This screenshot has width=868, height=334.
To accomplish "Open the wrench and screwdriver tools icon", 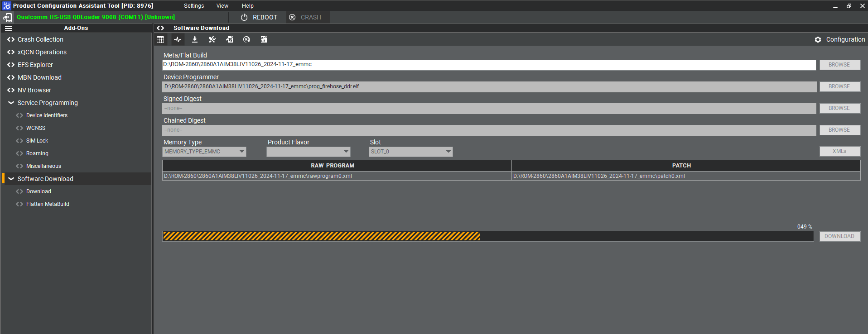I will click(212, 39).
